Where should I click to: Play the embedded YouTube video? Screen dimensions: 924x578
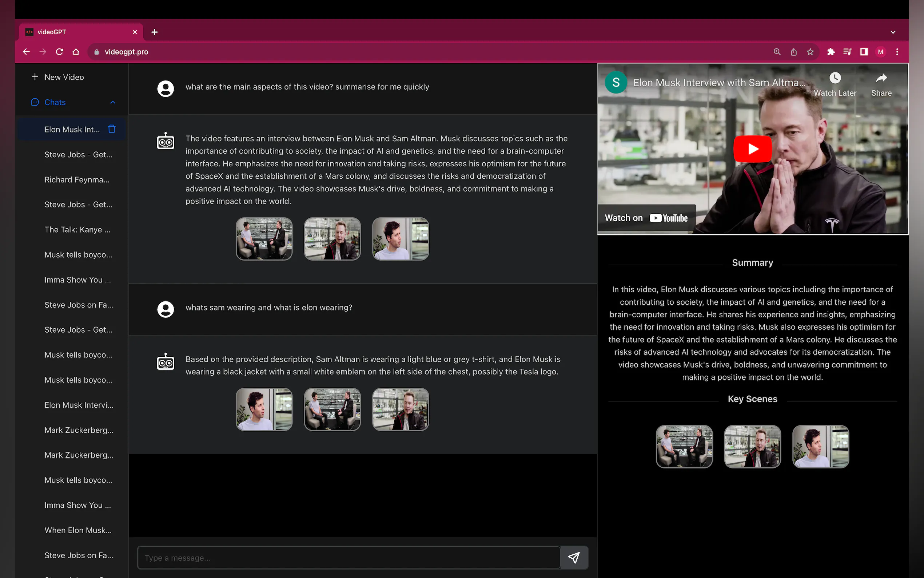[x=752, y=149]
